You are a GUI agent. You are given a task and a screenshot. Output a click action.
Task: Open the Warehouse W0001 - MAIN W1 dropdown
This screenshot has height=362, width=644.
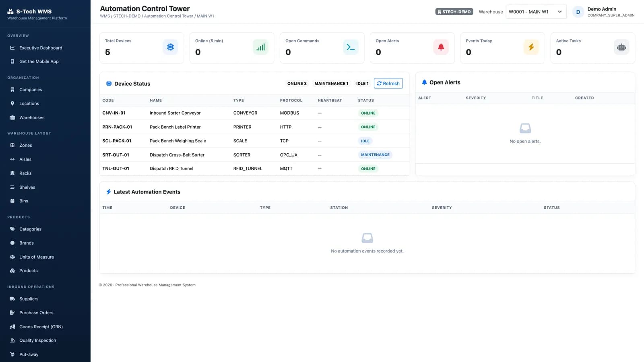coord(536,12)
